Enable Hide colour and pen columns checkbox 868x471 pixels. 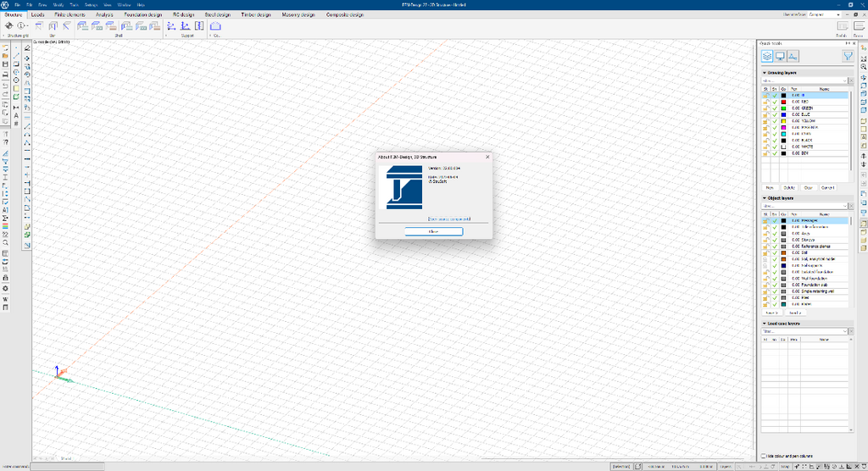tap(764, 456)
